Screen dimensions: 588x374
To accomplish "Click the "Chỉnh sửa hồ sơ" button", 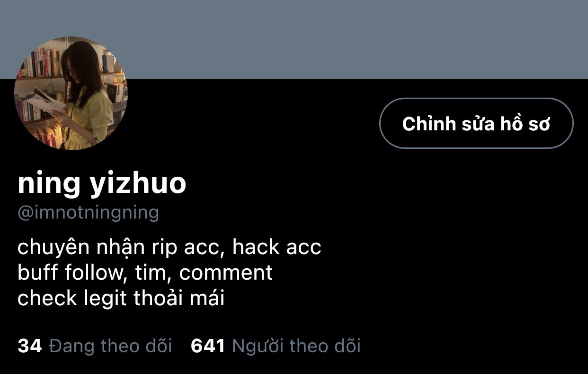I will [x=476, y=123].
